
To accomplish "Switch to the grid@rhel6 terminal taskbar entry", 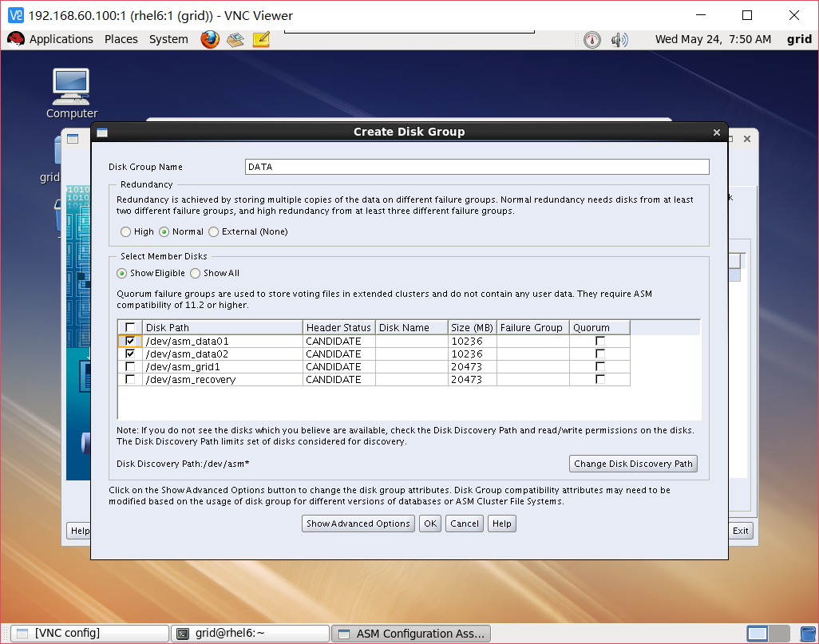I will 249,633.
